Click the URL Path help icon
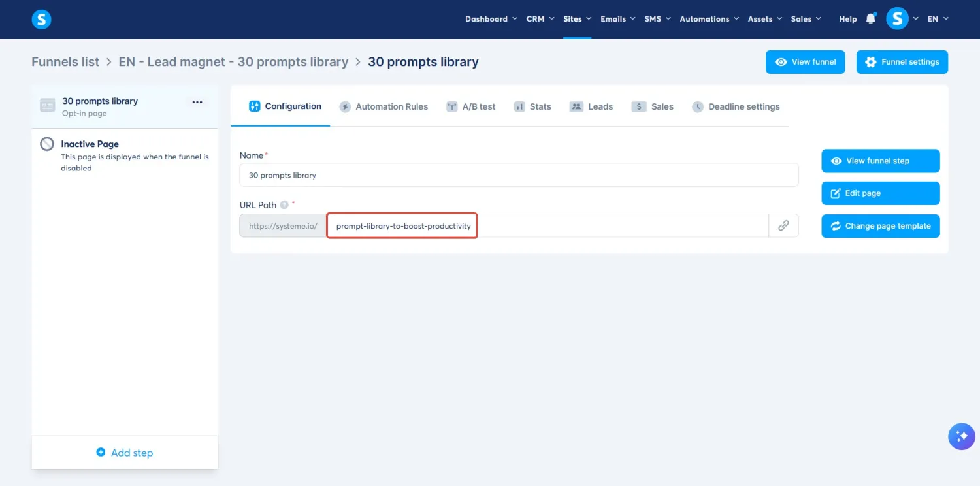 coord(284,205)
